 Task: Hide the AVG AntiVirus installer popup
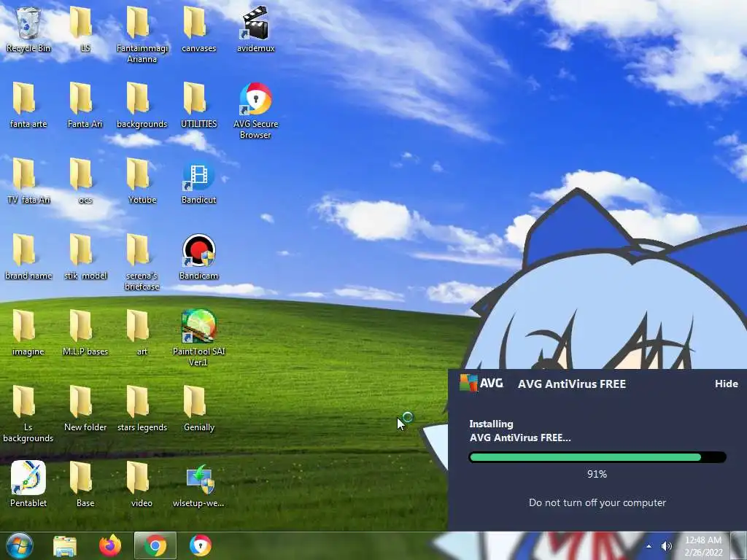(x=726, y=384)
